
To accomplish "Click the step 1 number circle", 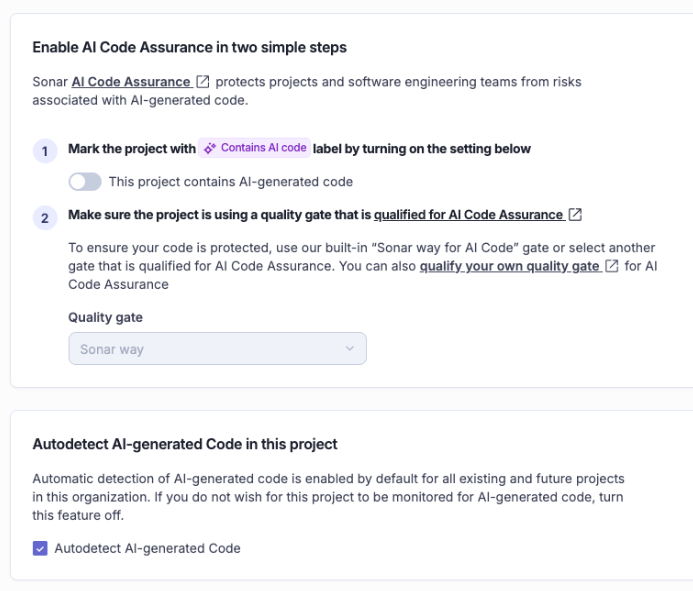I will pos(45,151).
